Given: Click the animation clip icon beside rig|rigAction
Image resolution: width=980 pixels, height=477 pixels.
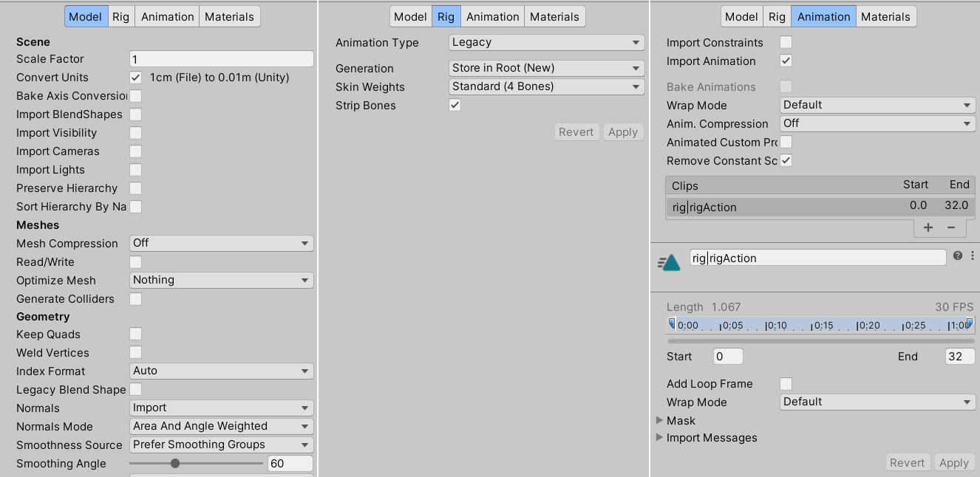Looking at the screenshot, I should click(x=669, y=261).
